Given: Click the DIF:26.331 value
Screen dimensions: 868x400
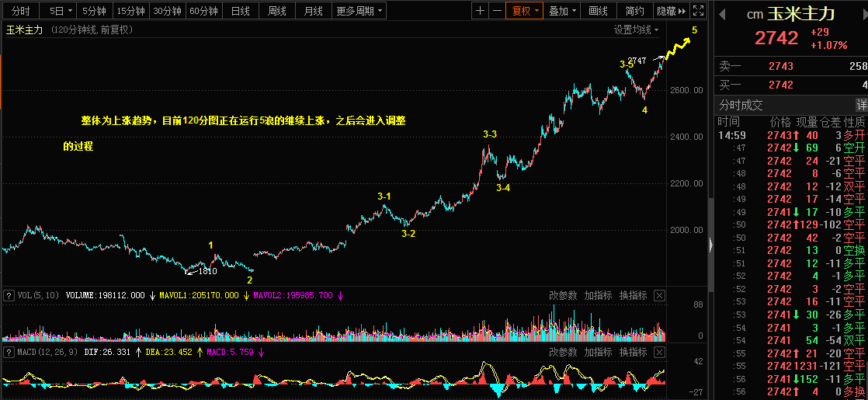Looking at the screenshot, I should 107,352.
